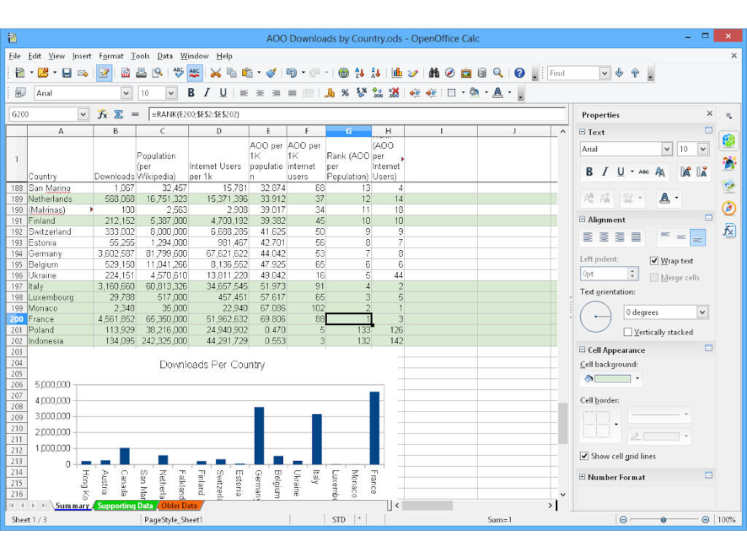The width and height of the screenshot is (747, 560).
Task: Click sidebar Bold button in Text section
Action: 589,172
